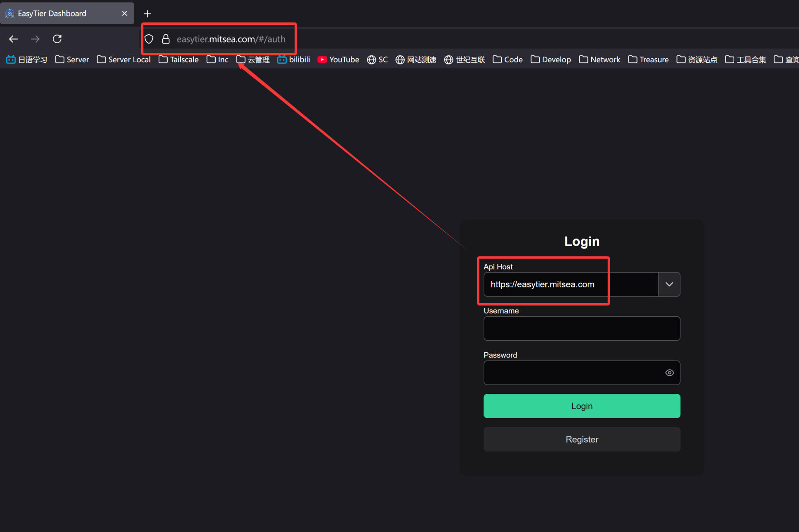Screen dimensions: 799x532
Task: Expand the Code bookmark folder
Action: (507, 59)
